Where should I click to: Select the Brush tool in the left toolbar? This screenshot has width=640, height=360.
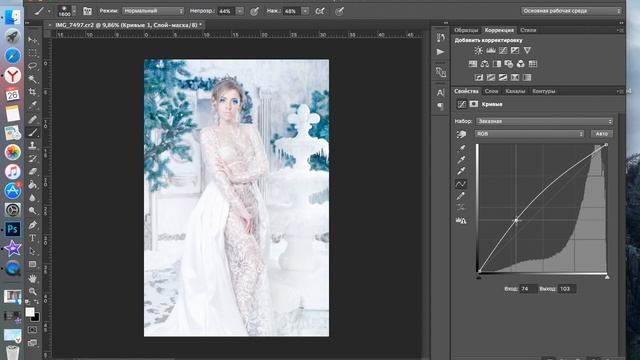33,132
